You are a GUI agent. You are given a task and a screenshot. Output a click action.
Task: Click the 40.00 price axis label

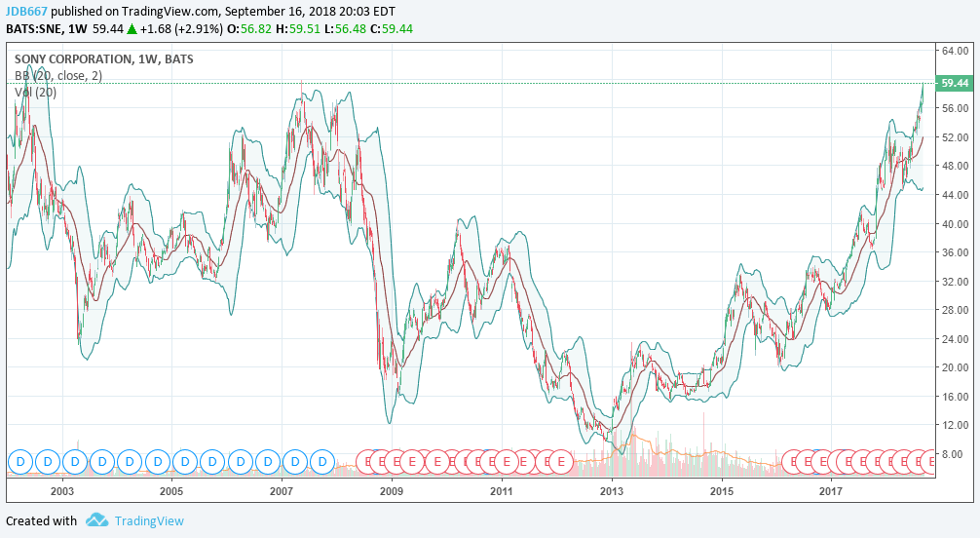click(955, 223)
